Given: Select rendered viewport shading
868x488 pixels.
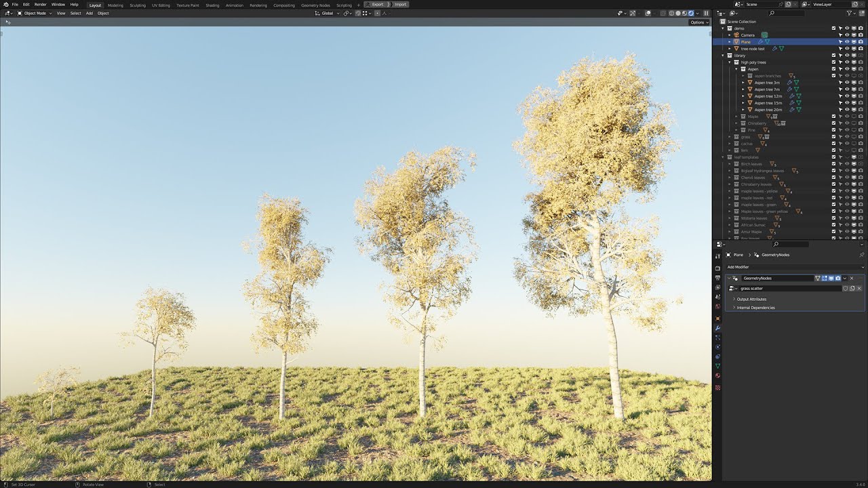Looking at the screenshot, I should pyautogui.click(x=691, y=13).
